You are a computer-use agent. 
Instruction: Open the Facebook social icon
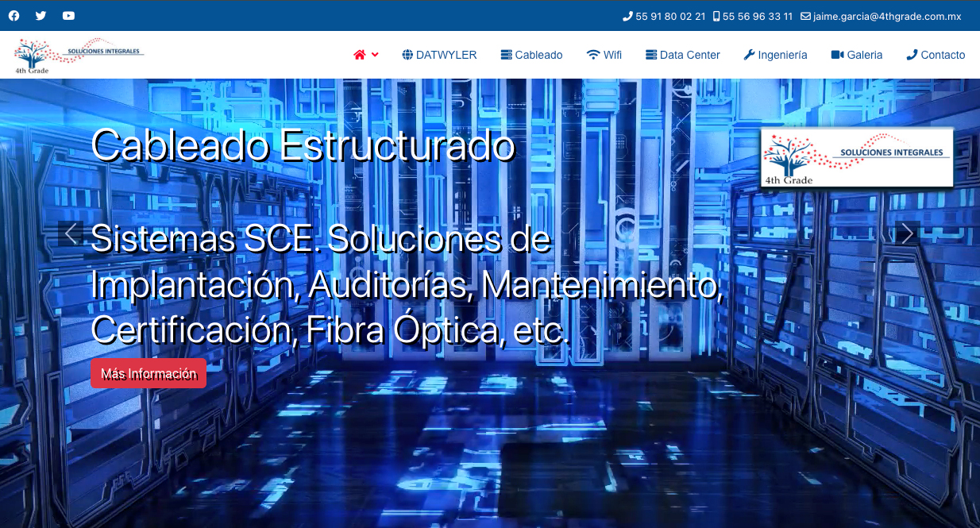click(x=14, y=16)
